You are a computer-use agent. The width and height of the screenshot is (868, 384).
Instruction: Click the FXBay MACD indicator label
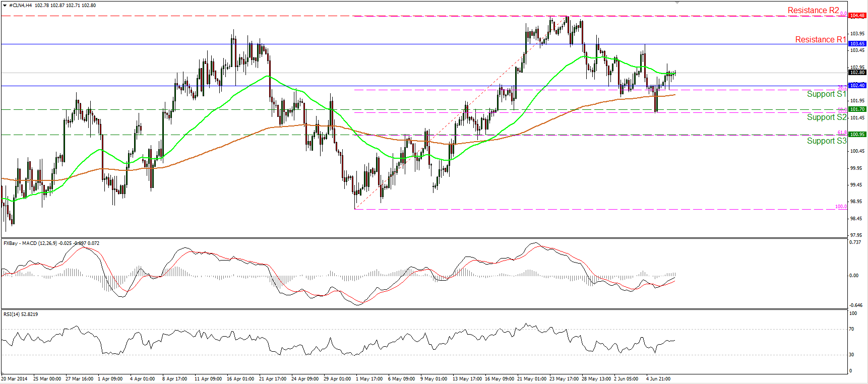(x=51, y=243)
